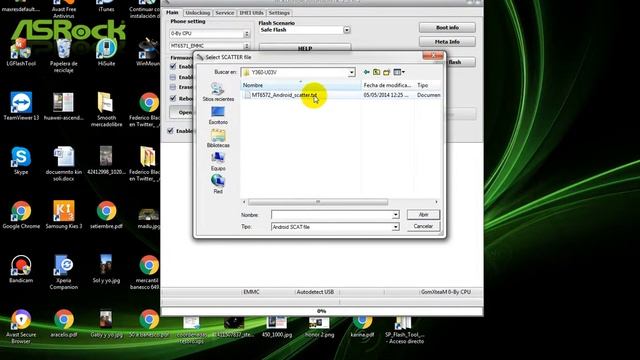Toggle the Reboot checkbox in the flash tool
The width and height of the screenshot is (640, 360).
pos(173,98)
